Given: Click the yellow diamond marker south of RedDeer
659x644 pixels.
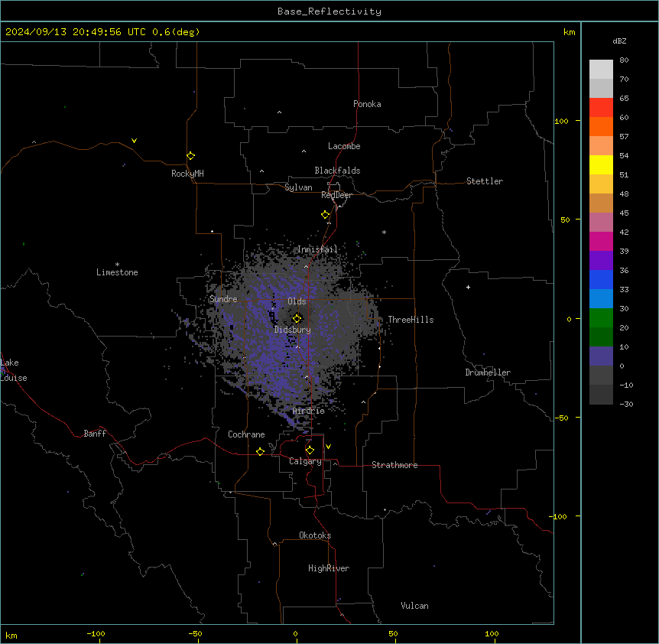Looking at the screenshot, I should point(325,215).
